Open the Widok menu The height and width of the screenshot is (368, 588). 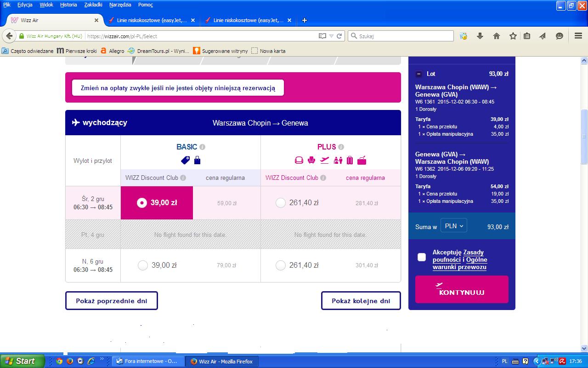click(46, 5)
